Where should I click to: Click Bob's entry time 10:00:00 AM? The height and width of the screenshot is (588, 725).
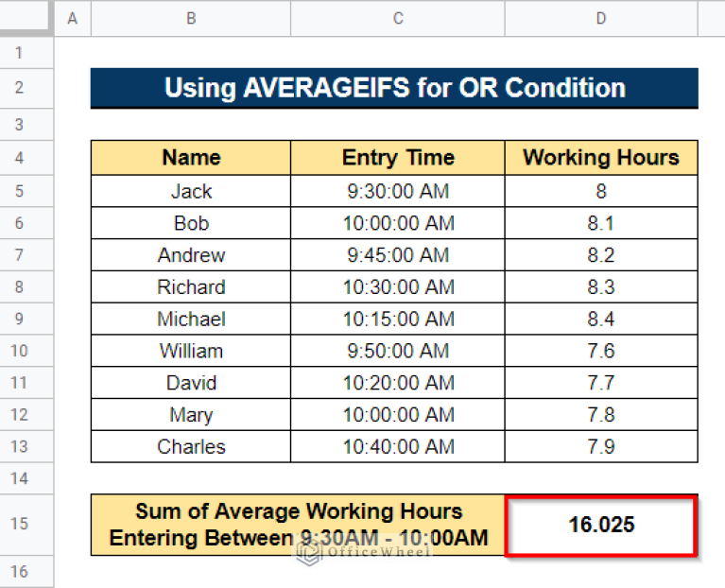tap(398, 223)
